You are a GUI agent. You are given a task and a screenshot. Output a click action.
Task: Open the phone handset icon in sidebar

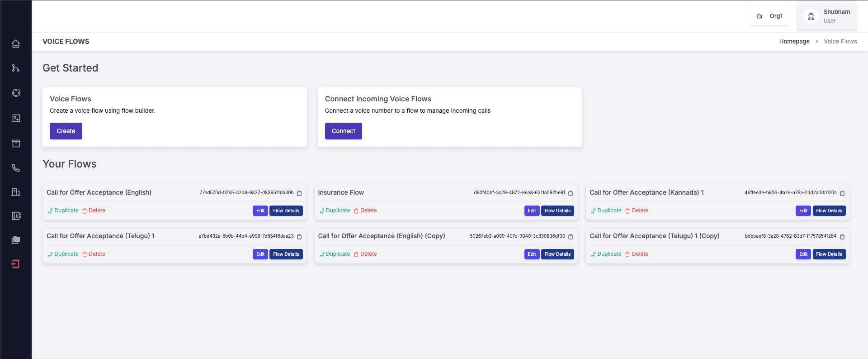point(16,168)
